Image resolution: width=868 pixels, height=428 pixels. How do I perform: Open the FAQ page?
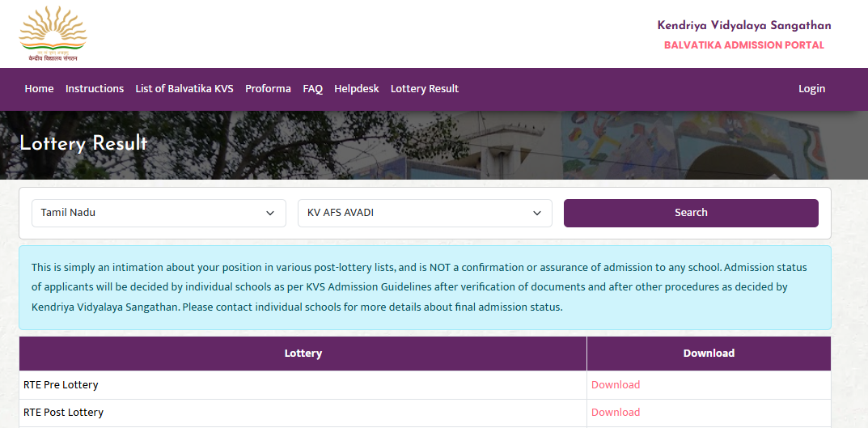[x=313, y=88]
